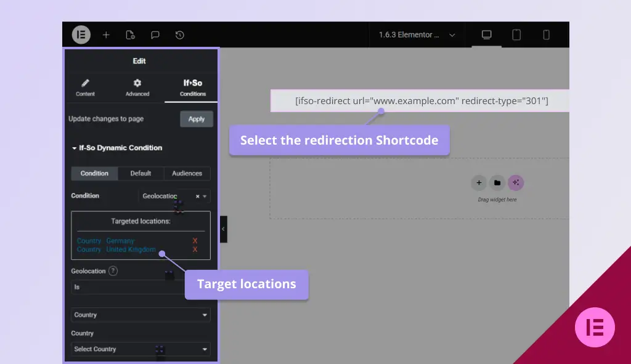Click the folder icon to add a template
The height and width of the screenshot is (364, 631).
pyautogui.click(x=497, y=182)
